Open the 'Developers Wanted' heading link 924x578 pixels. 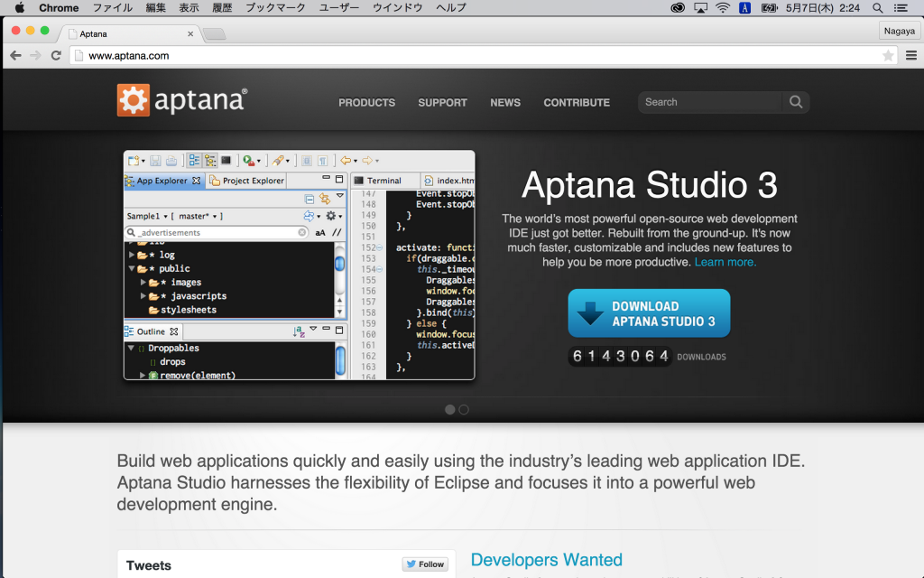click(546, 560)
